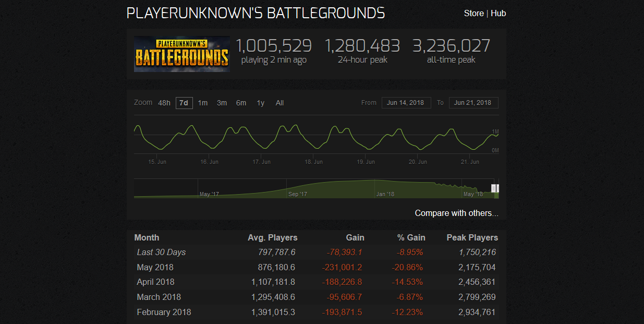
Task: Click the Sep '17 navigator timeline label
Action: (x=298, y=194)
